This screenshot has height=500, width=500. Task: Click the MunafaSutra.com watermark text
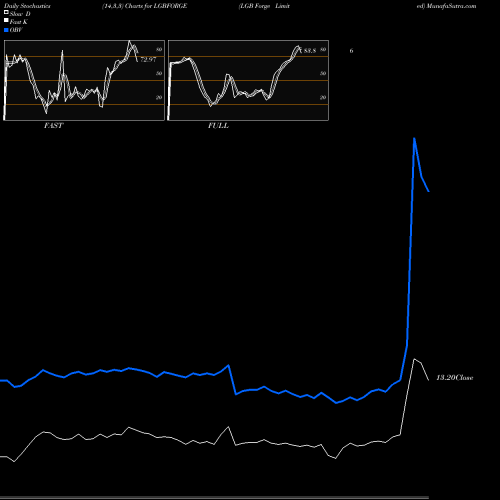pos(451,6)
